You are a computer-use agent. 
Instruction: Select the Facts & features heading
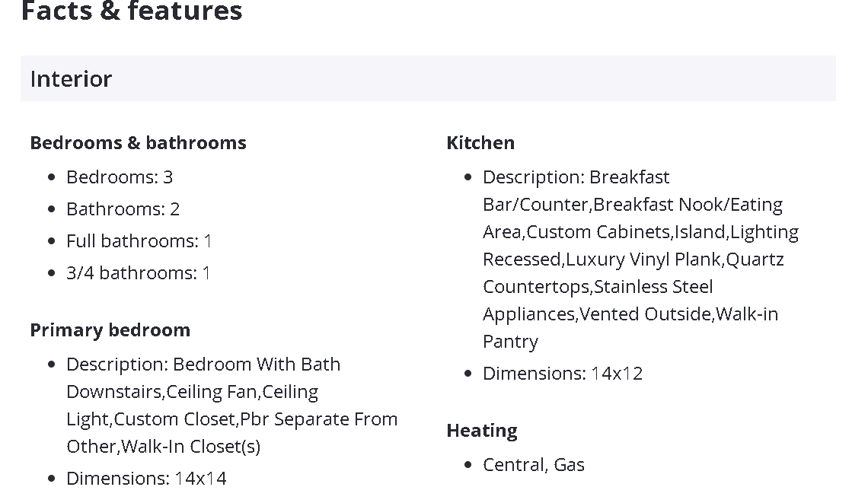[132, 11]
